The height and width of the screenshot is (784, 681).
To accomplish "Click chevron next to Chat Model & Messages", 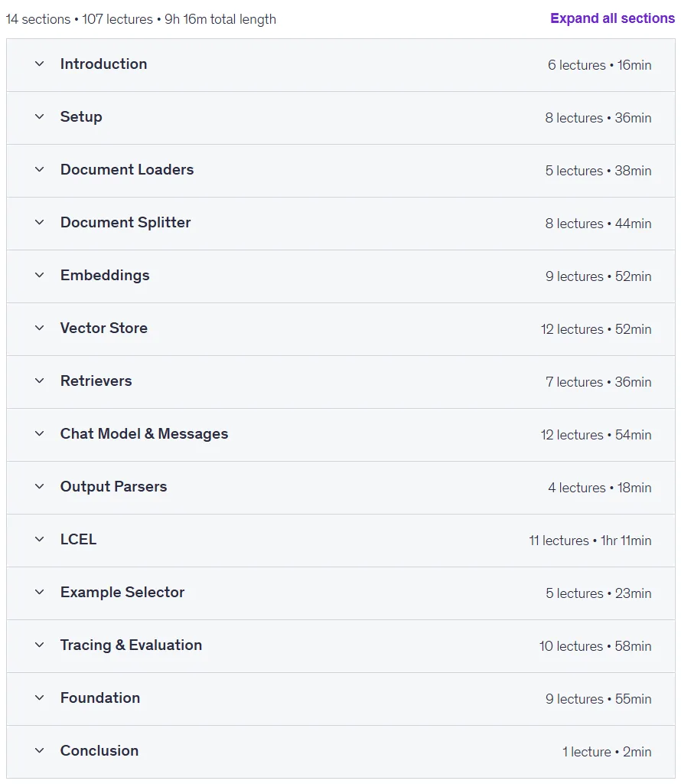I will [40, 433].
